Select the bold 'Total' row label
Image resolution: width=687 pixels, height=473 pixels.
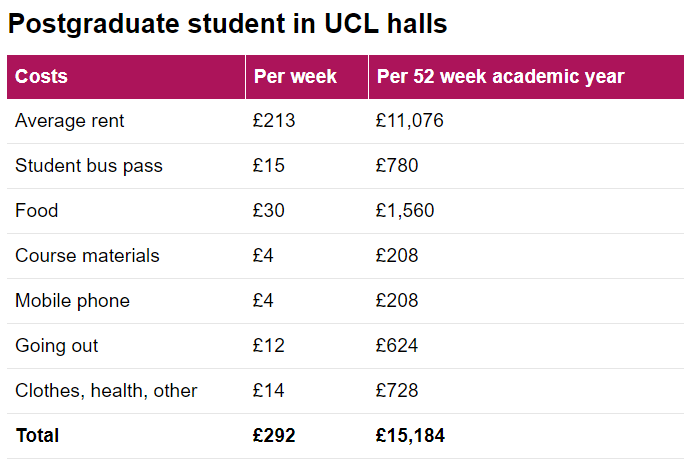[x=37, y=436]
